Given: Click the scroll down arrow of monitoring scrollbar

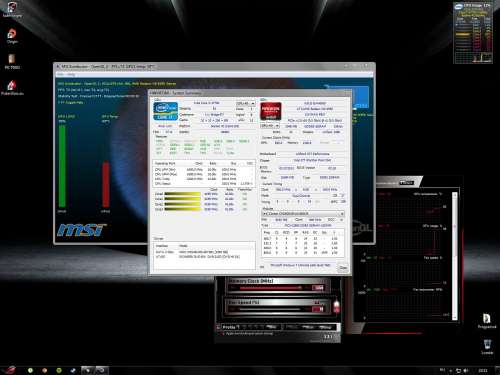Looking at the screenshot, I should click(x=455, y=317).
